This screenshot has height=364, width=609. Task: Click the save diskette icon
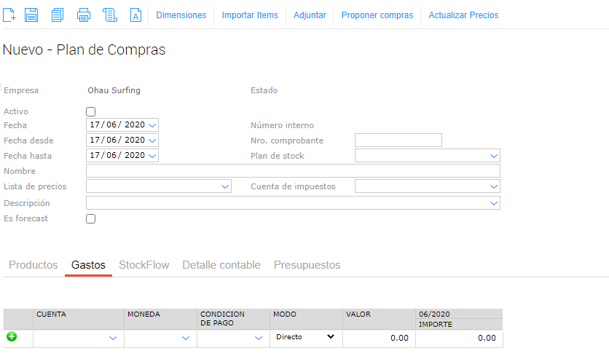[31, 15]
